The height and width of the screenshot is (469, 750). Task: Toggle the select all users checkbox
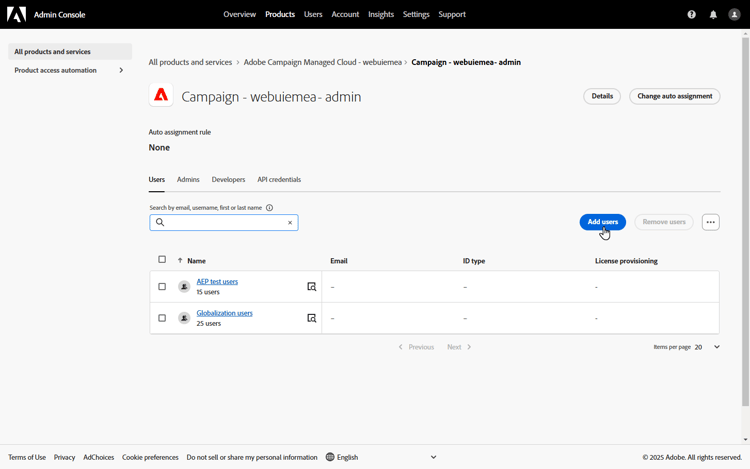pyautogui.click(x=162, y=260)
